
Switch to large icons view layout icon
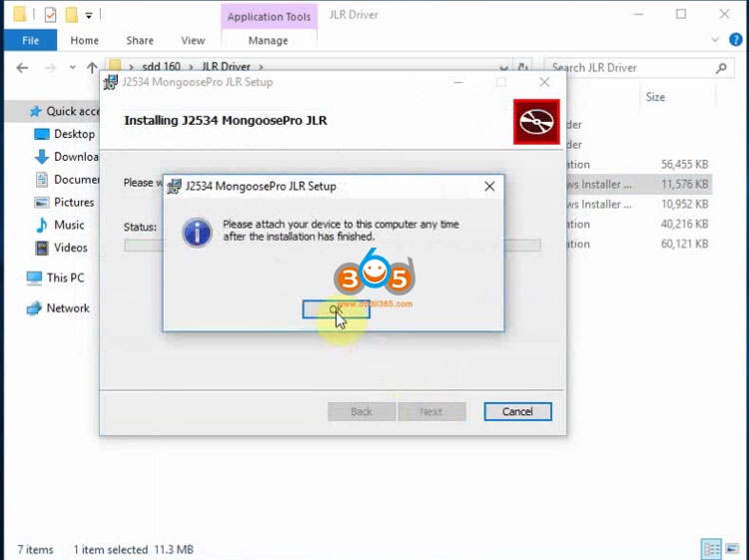pyautogui.click(x=732, y=549)
